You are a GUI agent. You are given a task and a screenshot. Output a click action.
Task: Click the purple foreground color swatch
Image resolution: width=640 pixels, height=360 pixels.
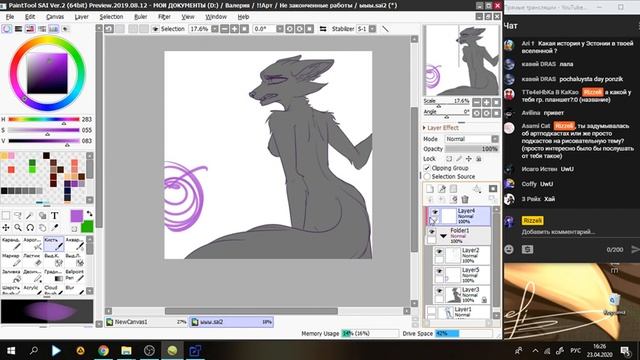[76, 216]
